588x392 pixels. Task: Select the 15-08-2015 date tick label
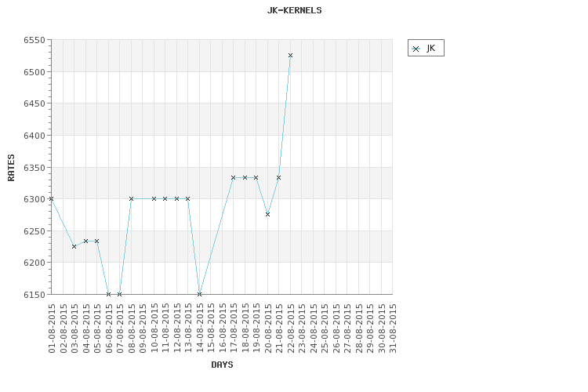[211, 328]
